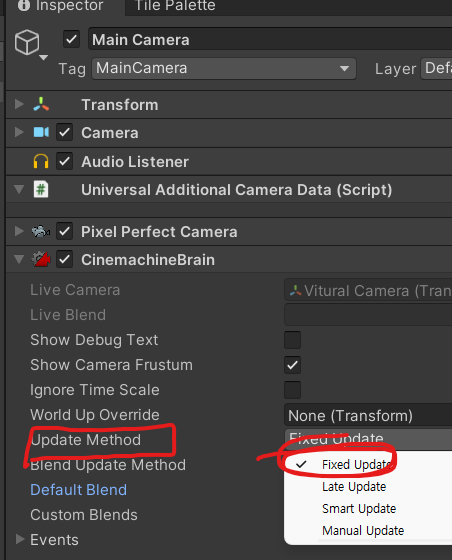Open the Tag dropdown showing MainCamera
This screenshot has height=560, width=452.
click(x=224, y=68)
